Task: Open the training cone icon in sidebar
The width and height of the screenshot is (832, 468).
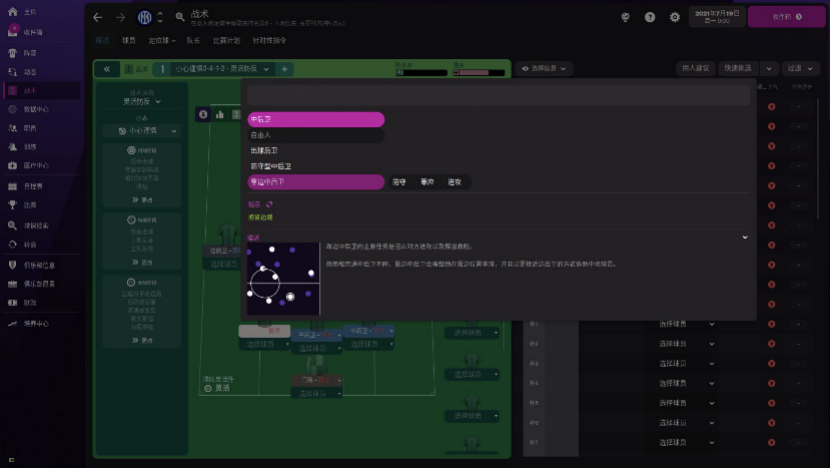Action: pos(13,146)
